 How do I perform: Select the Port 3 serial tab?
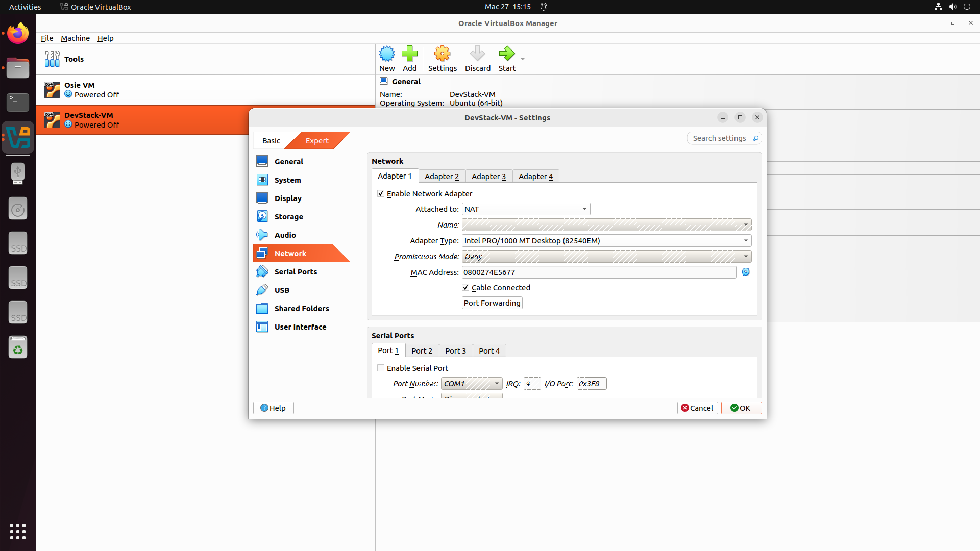point(455,351)
